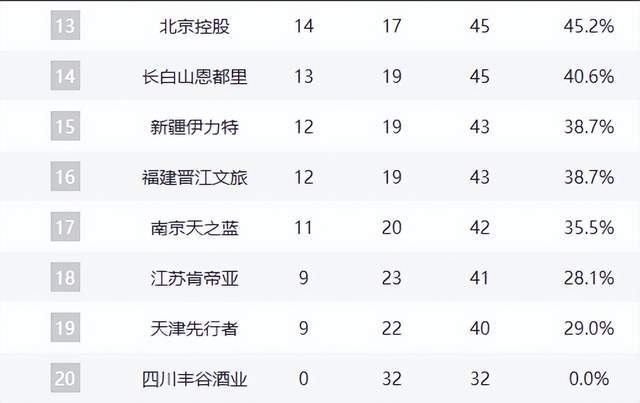Open team 长白山恩都里

click(195, 77)
